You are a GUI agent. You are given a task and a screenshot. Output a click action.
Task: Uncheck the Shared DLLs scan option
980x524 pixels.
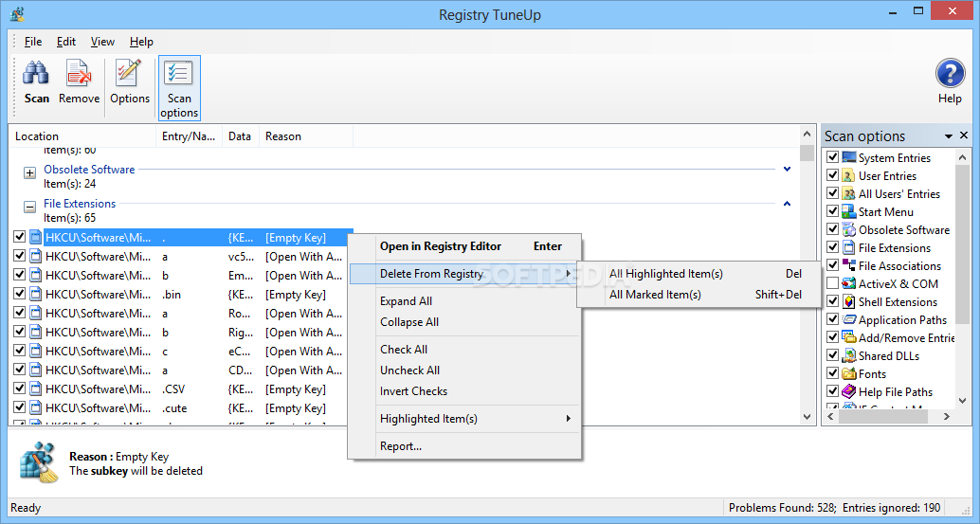[832, 354]
